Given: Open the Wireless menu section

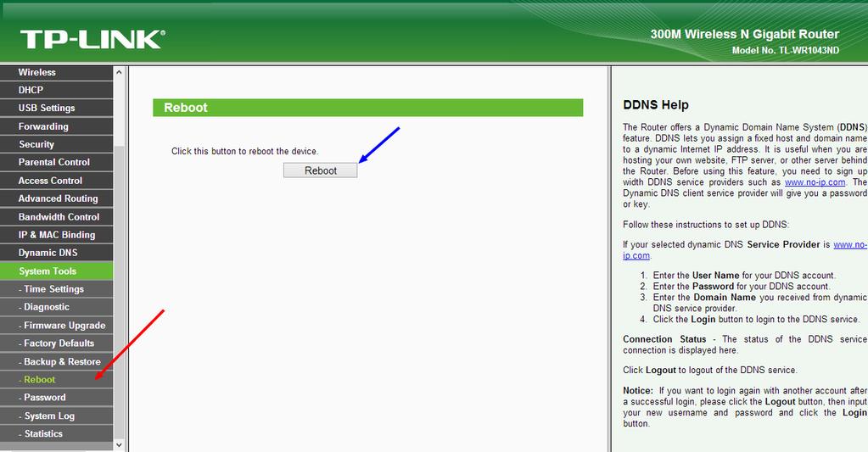Looking at the screenshot, I should point(57,72).
